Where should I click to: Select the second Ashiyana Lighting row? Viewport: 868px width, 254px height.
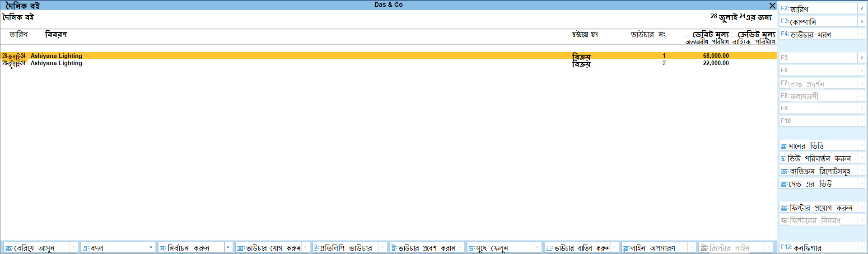click(x=388, y=63)
